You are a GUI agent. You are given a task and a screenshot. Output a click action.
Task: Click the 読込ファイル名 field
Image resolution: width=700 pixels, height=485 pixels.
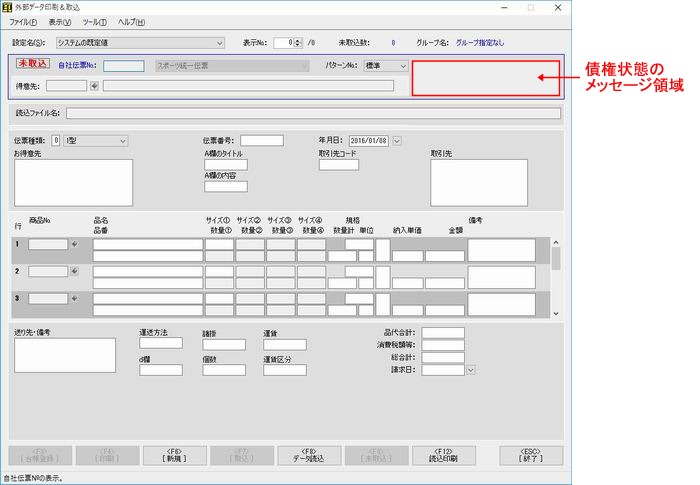click(x=313, y=113)
